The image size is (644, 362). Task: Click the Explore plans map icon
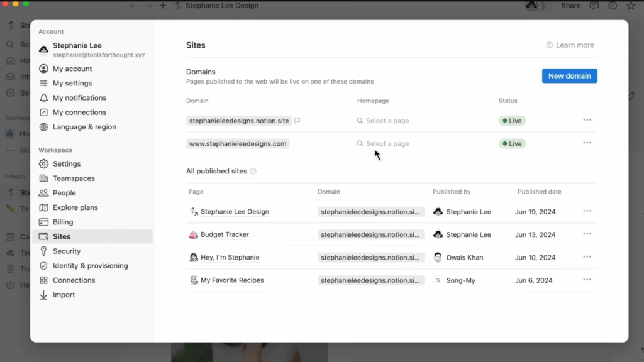pyautogui.click(x=43, y=207)
